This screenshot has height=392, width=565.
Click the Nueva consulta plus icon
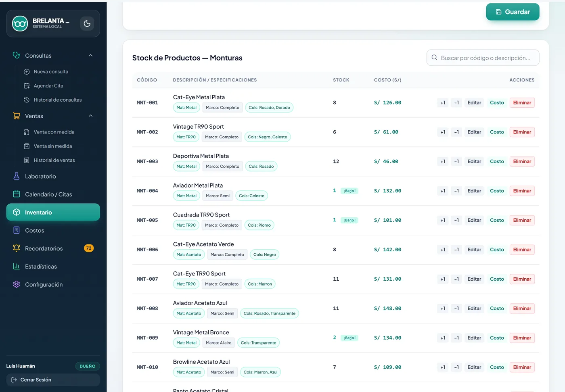coord(27,72)
